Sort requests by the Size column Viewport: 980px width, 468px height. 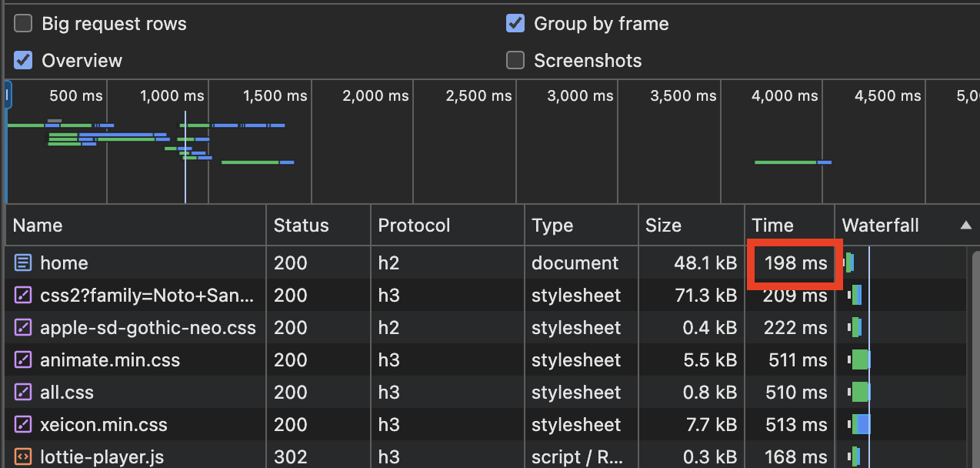pyautogui.click(x=663, y=226)
